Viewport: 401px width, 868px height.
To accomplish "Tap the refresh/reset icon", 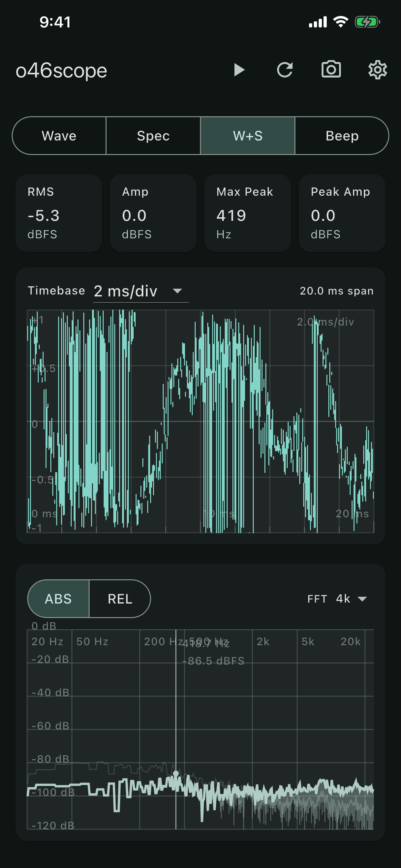I will (285, 70).
